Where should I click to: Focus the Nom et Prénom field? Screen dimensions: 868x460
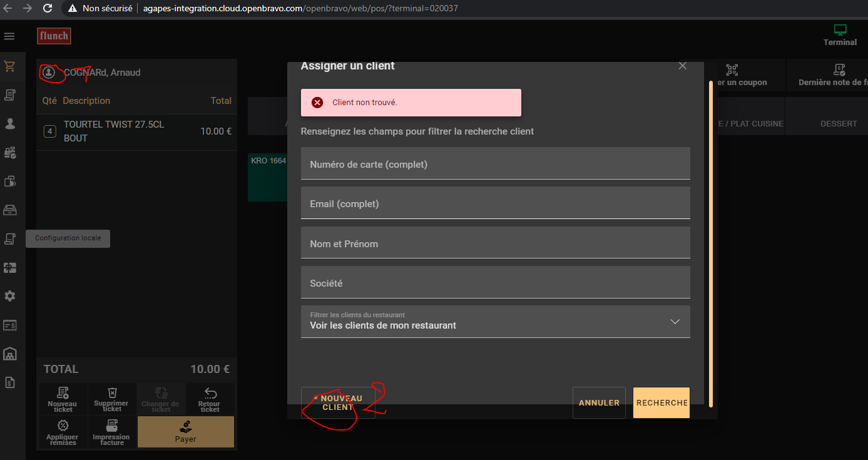click(495, 243)
